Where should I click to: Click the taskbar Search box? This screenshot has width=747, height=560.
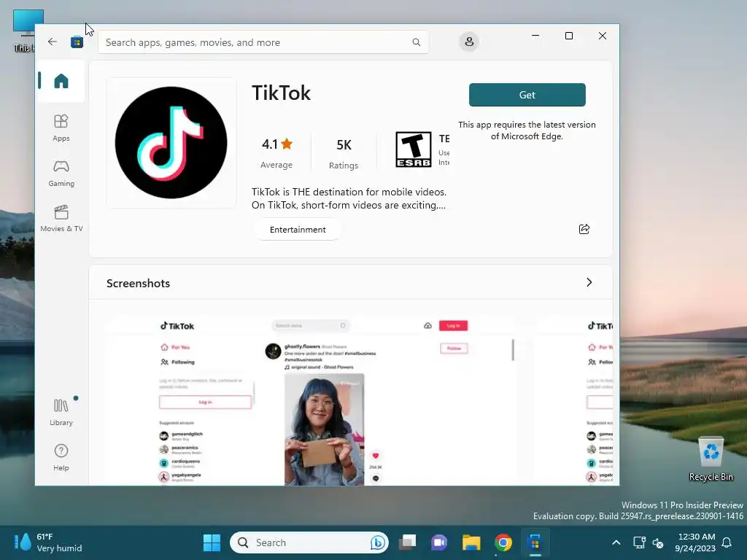coord(309,542)
